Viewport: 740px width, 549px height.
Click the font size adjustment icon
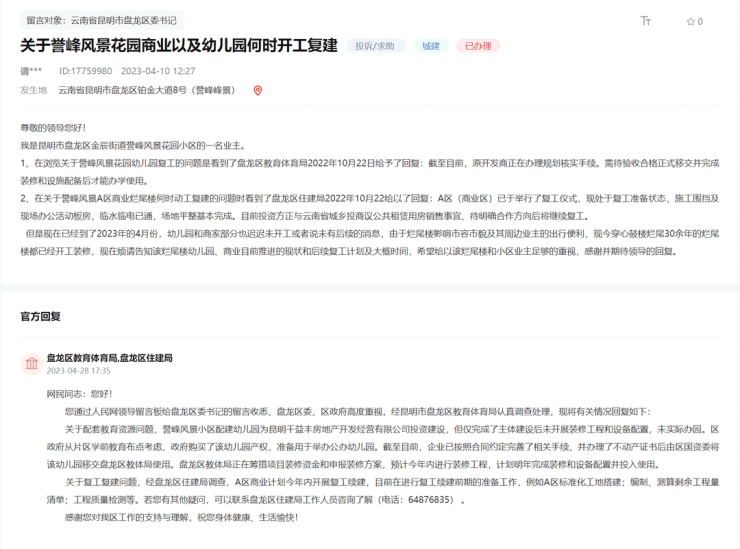(x=645, y=21)
